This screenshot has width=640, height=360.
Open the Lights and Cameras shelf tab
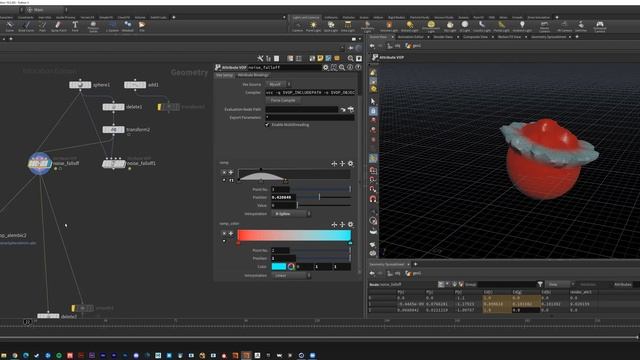click(x=306, y=17)
